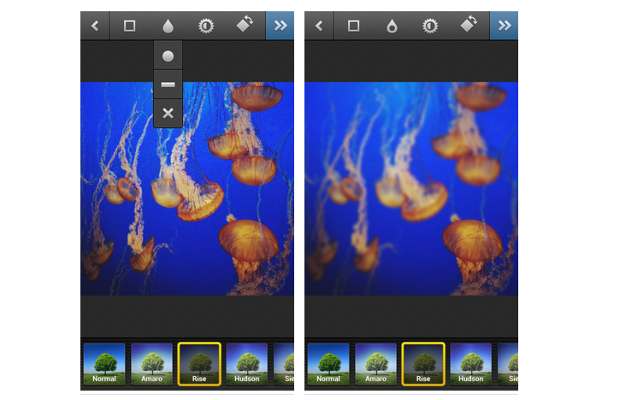Screen dimensions: 620x400
Task: Choose linear blur bar option in dropdown
Action: 168,84
